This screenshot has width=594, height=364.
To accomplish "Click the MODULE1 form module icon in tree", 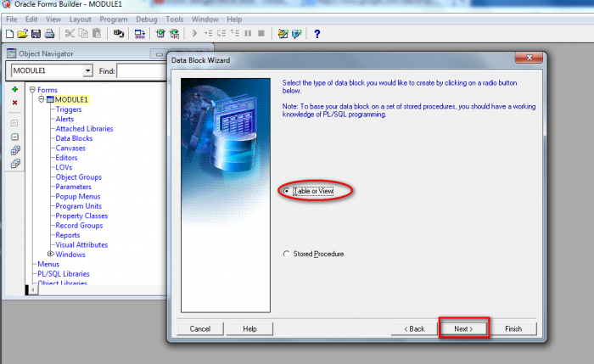I will point(50,99).
